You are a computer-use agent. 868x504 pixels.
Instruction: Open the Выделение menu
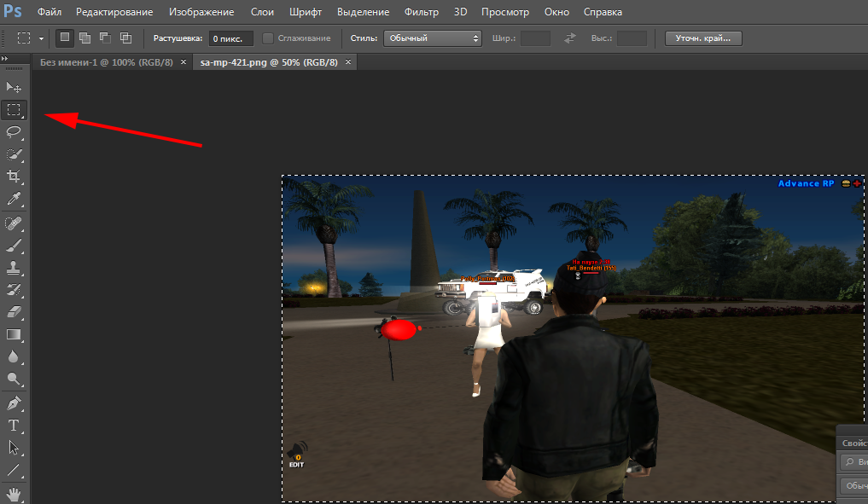point(363,12)
